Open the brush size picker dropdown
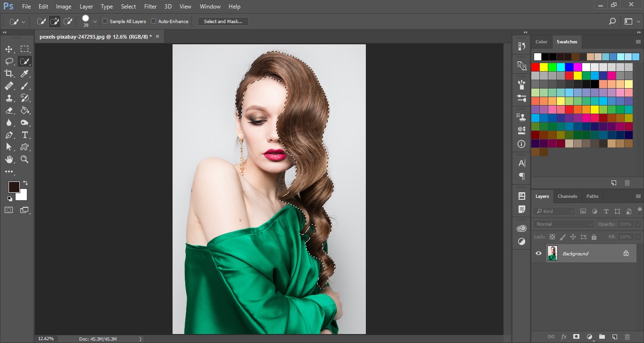The image size is (644, 343). tap(95, 21)
